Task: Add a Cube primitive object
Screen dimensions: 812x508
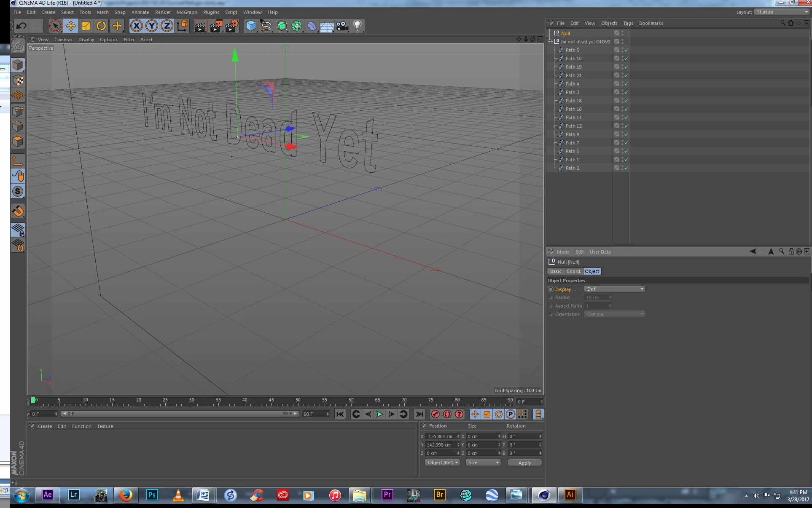Action: tap(251, 26)
